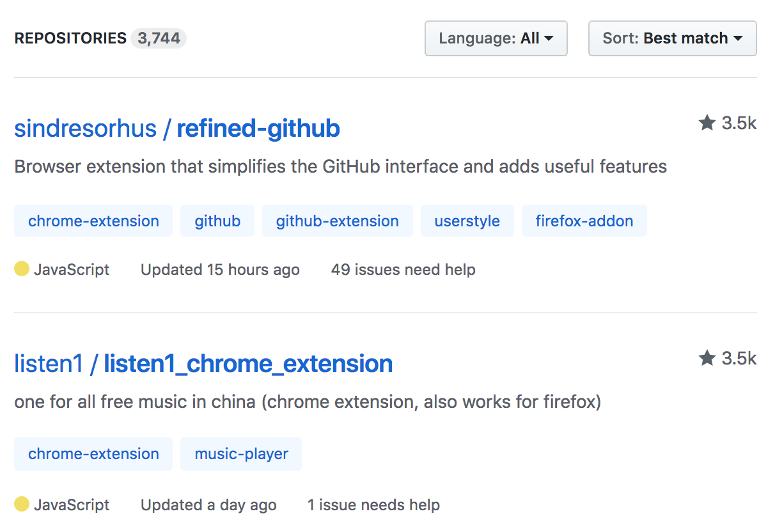Open sindresorhus owner link

[x=85, y=129]
